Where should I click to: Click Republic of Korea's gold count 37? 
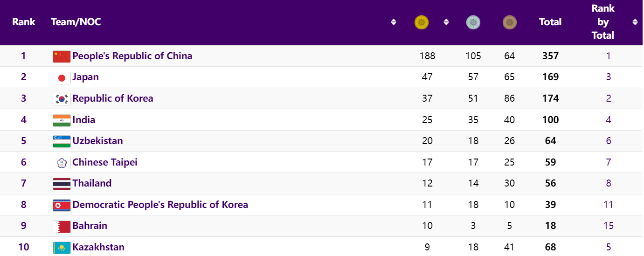click(x=427, y=98)
